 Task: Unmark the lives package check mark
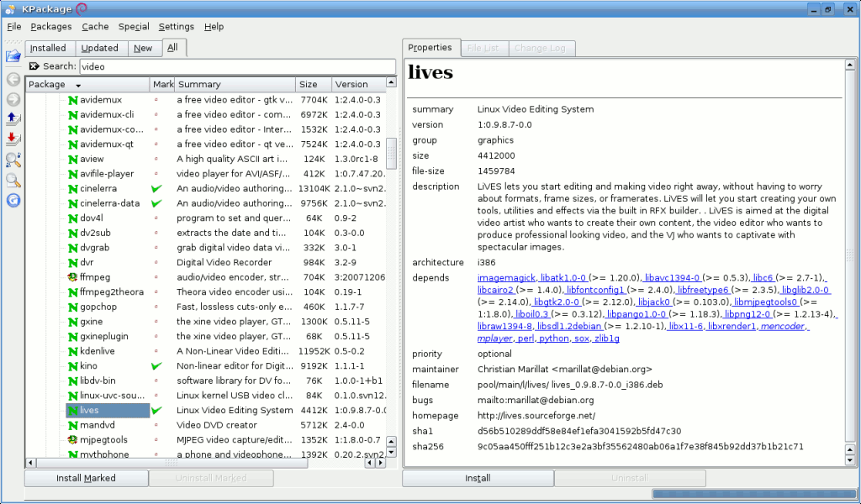point(156,410)
